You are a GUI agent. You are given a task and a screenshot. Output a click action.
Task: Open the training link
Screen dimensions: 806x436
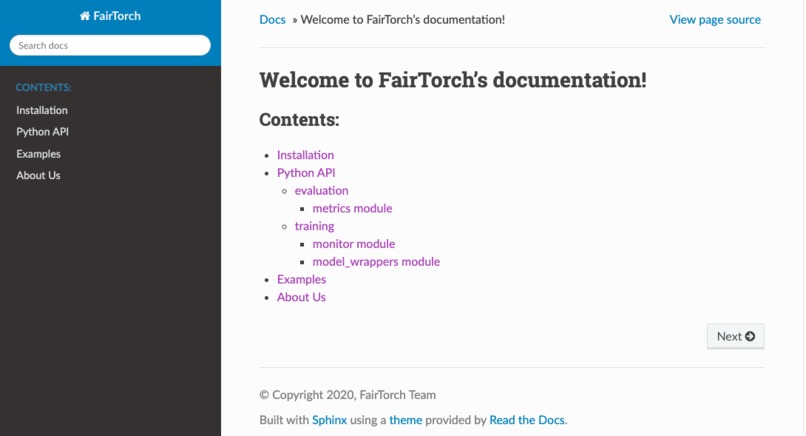tap(314, 226)
